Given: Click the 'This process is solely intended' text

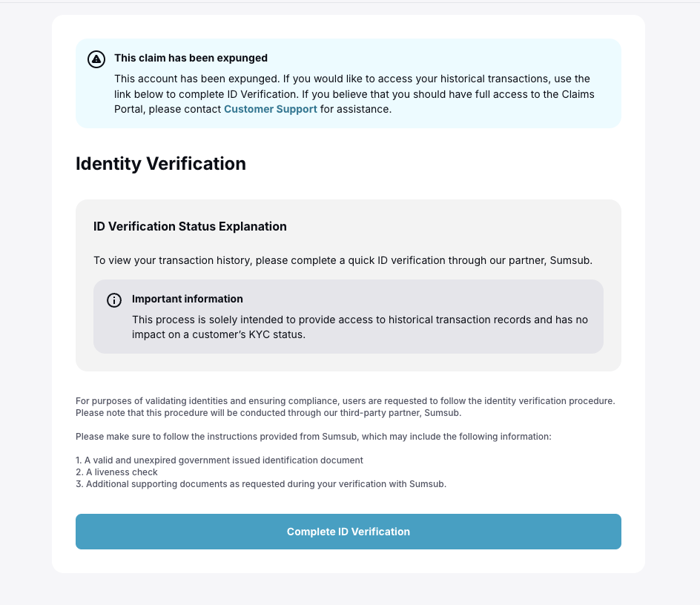Looking at the screenshot, I should click(360, 327).
